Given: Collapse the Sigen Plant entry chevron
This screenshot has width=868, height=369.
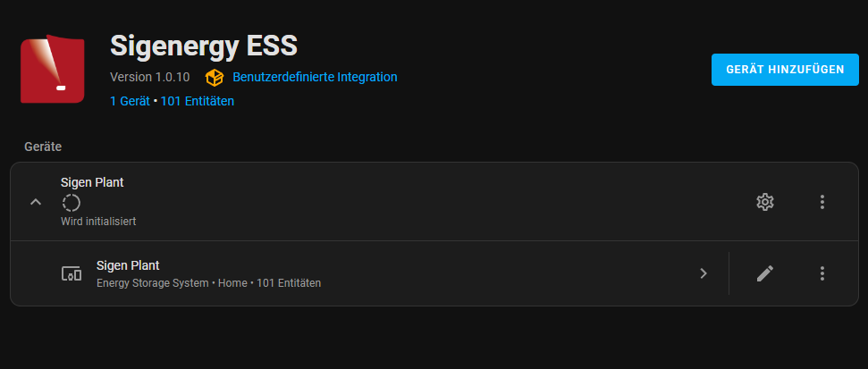Looking at the screenshot, I should (x=36, y=202).
